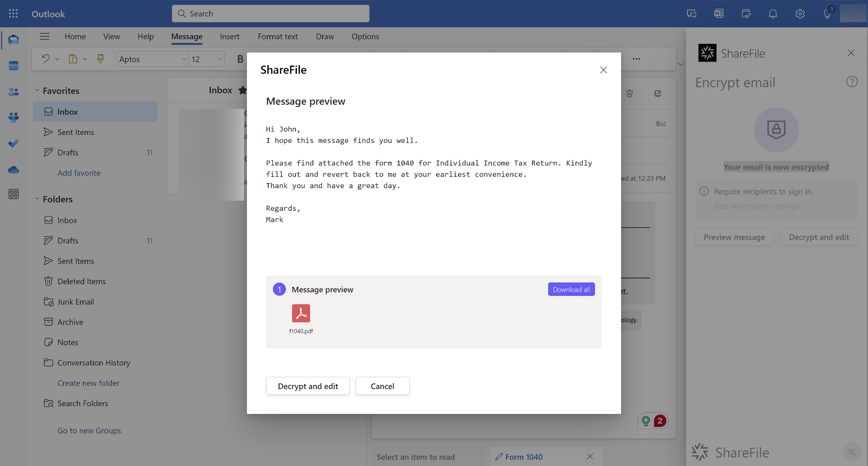The width and height of the screenshot is (868, 466).
Task: Expand the Paste options arrow
Action: 85,59
